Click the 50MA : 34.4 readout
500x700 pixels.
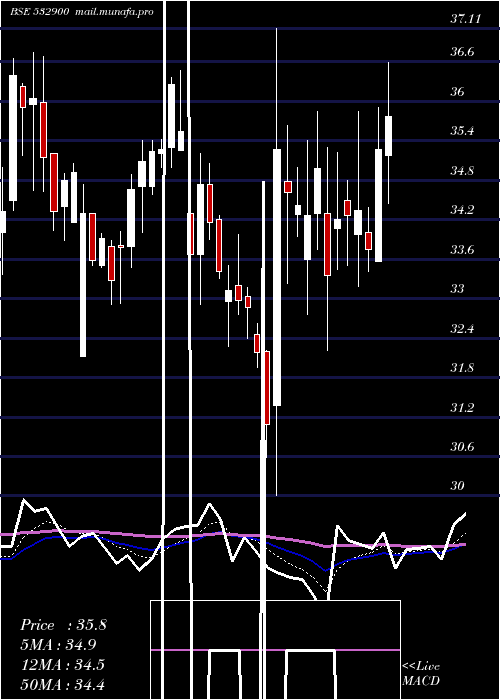point(62,684)
